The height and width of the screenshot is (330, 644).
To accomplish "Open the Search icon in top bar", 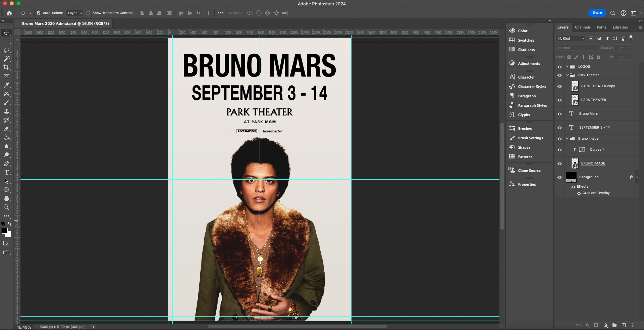I will click(x=612, y=13).
